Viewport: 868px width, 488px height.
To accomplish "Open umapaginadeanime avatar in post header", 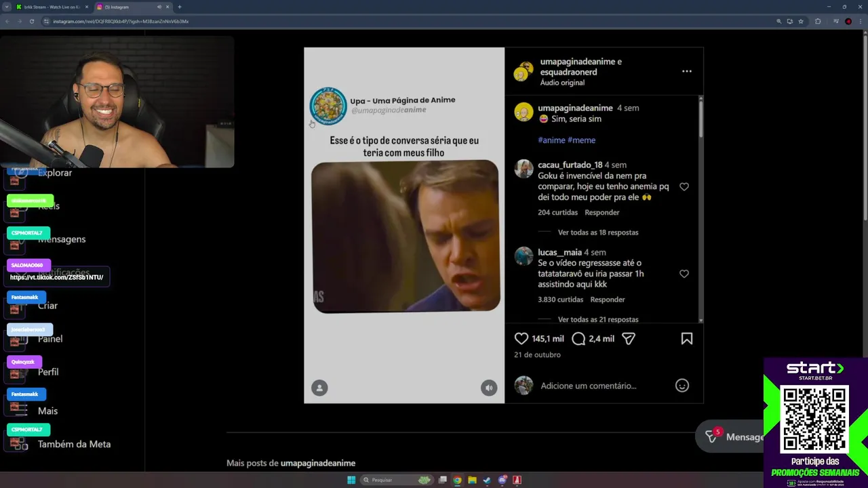I will (x=524, y=71).
